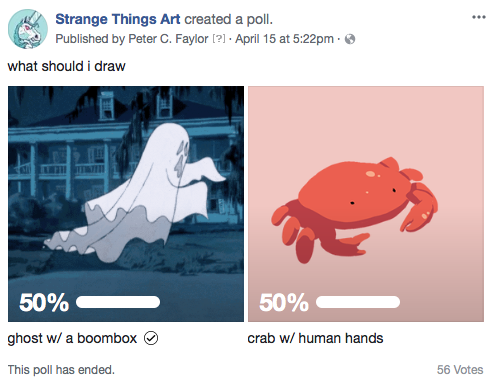
Task: Click the ghost option 50% progress bar
Action: point(118,302)
